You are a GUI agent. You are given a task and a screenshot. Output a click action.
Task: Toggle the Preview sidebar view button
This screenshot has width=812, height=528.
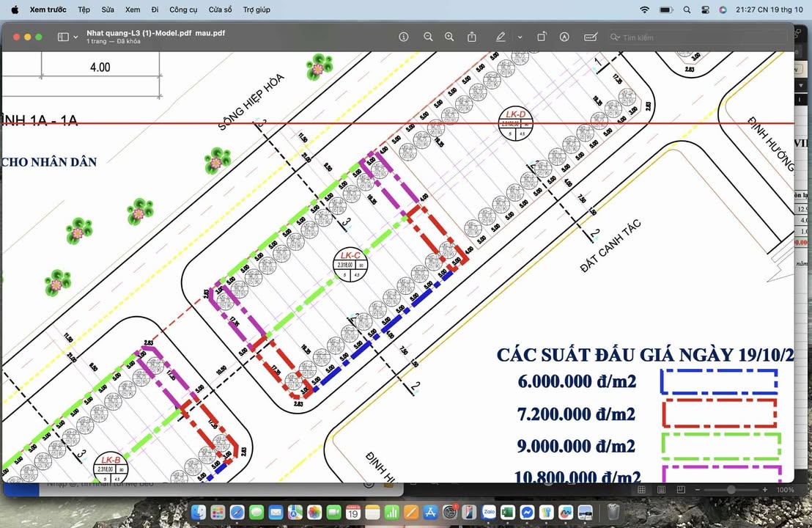point(63,37)
